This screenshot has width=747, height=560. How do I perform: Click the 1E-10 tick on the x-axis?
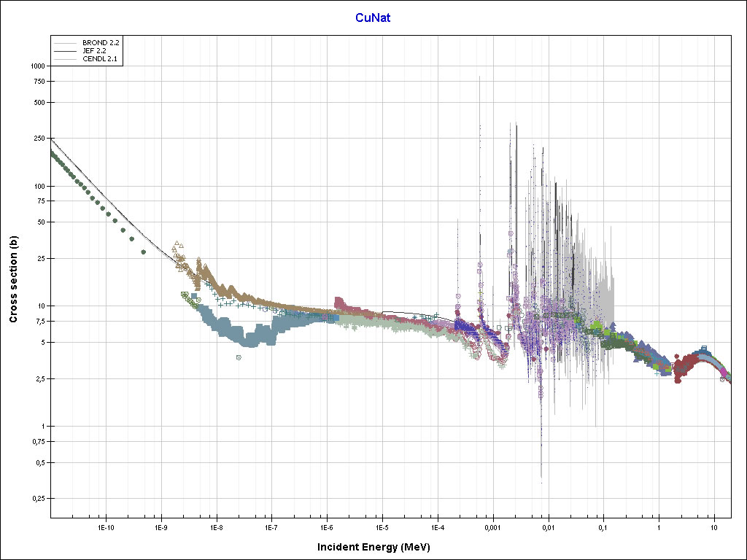pos(106,526)
